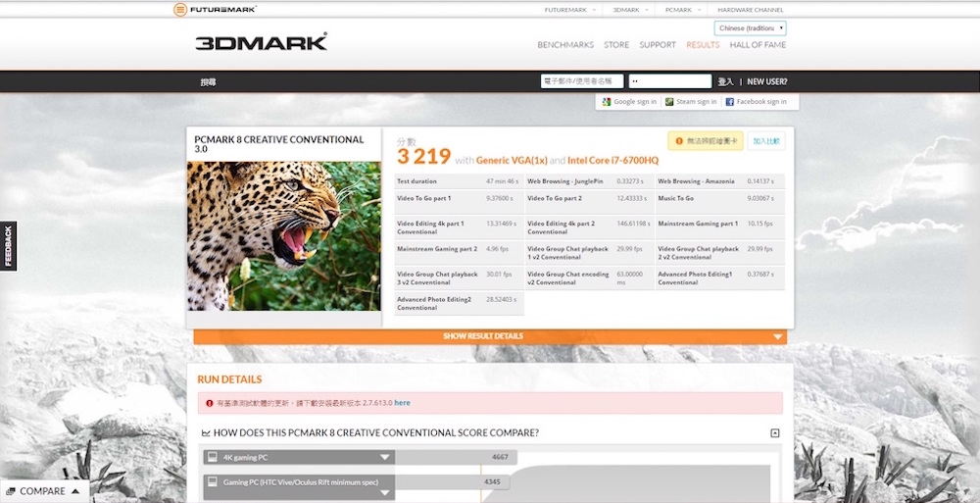Collapse the score comparison section
The width and height of the screenshot is (980, 503).
click(x=775, y=433)
